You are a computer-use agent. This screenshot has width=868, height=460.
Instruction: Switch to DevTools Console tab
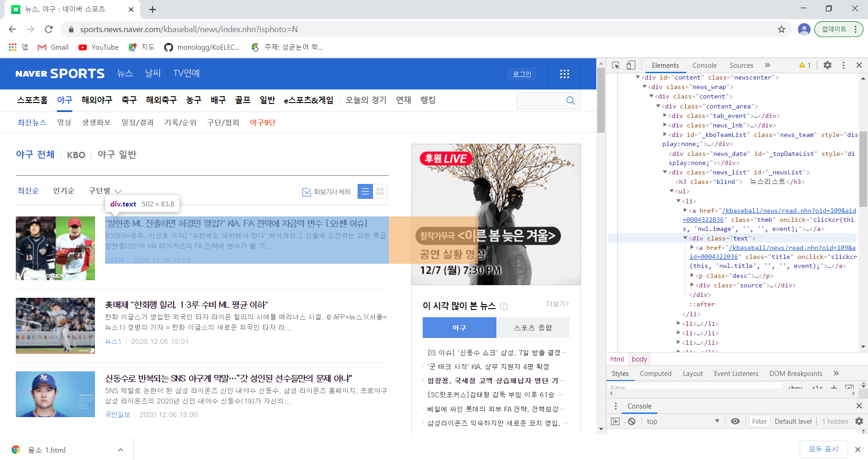704,65
